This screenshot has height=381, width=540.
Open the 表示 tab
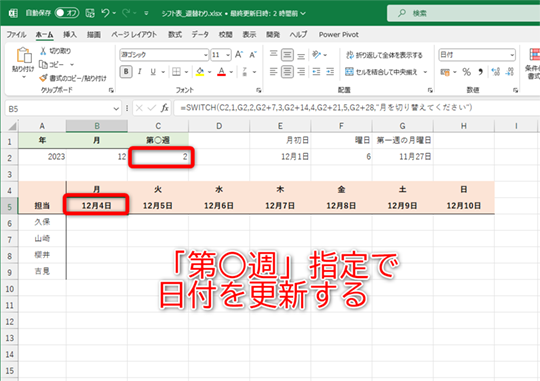coord(249,34)
